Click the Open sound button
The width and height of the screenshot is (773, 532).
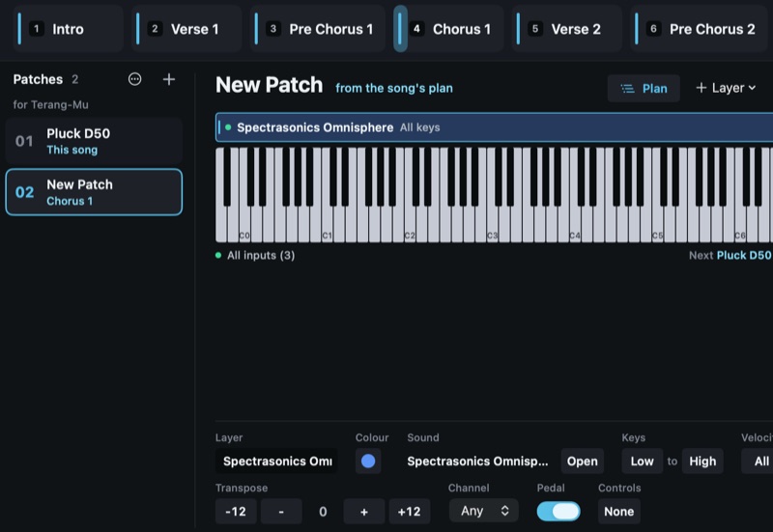click(x=583, y=462)
